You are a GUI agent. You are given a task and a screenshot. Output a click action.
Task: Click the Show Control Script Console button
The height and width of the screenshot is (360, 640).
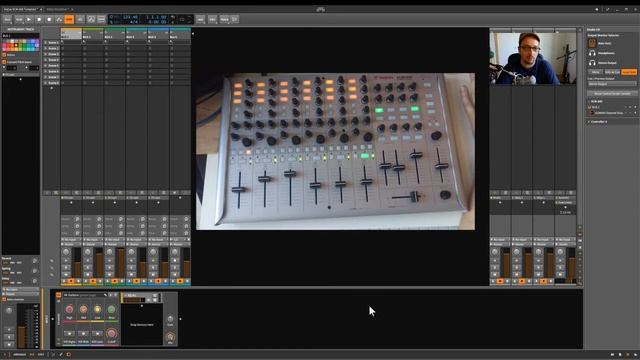coord(612,93)
